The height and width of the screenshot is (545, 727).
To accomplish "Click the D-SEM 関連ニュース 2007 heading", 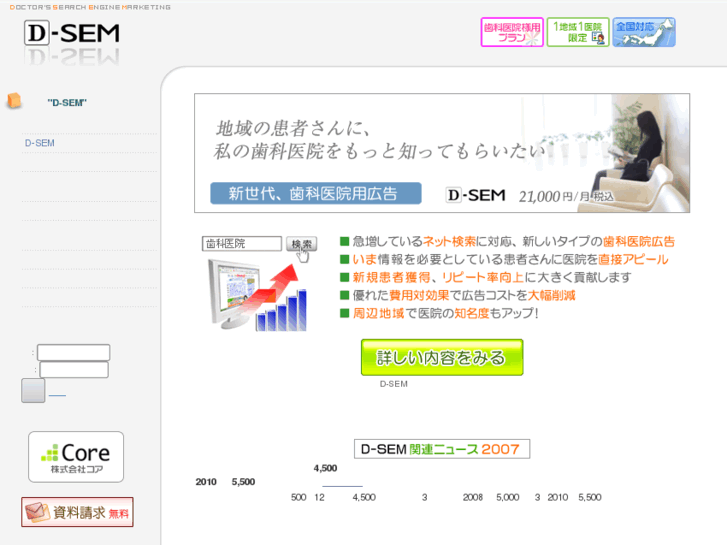I will click(442, 449).
